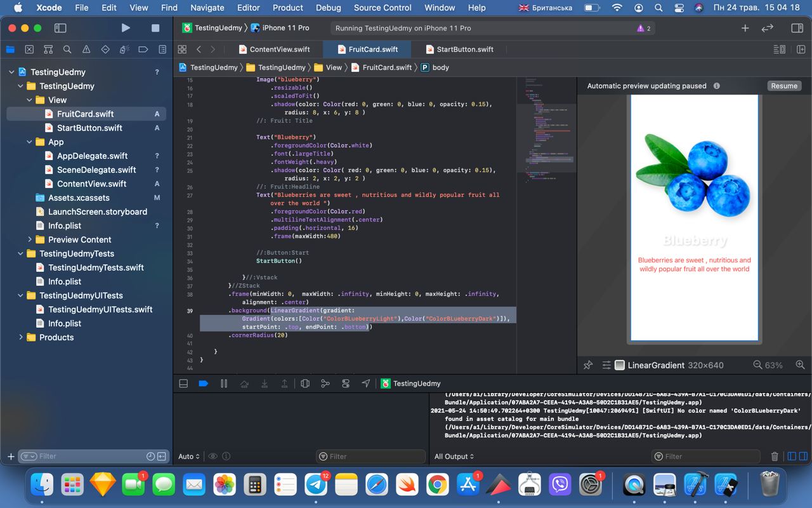Click the Library plus button in toolbar
This screenshot has width=812, height=508.
745,28
